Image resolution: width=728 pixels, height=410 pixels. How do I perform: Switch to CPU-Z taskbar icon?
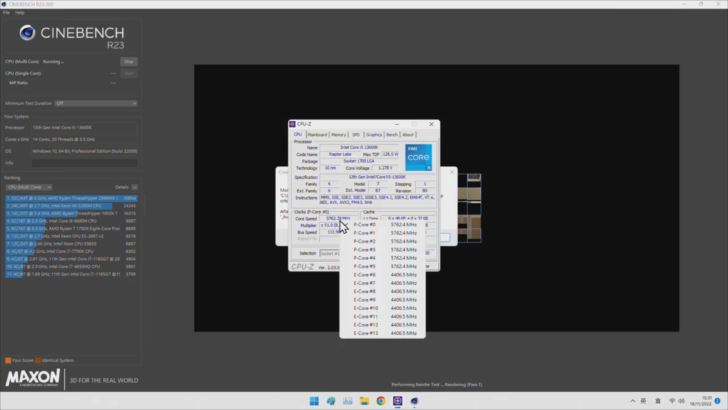click(x=397, y=401)
